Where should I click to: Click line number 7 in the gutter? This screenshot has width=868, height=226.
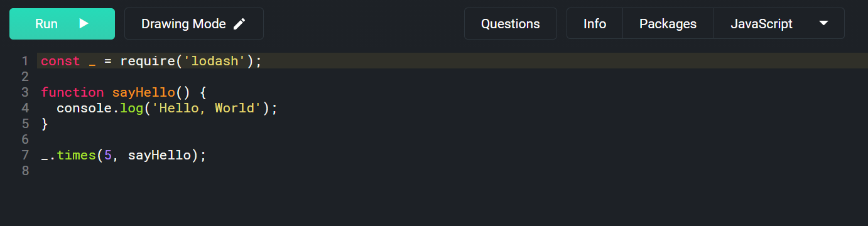(25, 155)
